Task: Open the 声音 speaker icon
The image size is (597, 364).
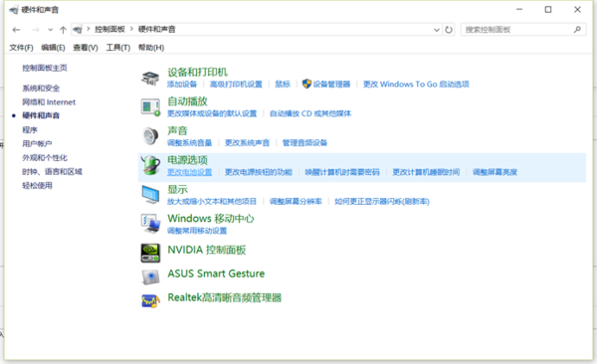Action: 150,136
